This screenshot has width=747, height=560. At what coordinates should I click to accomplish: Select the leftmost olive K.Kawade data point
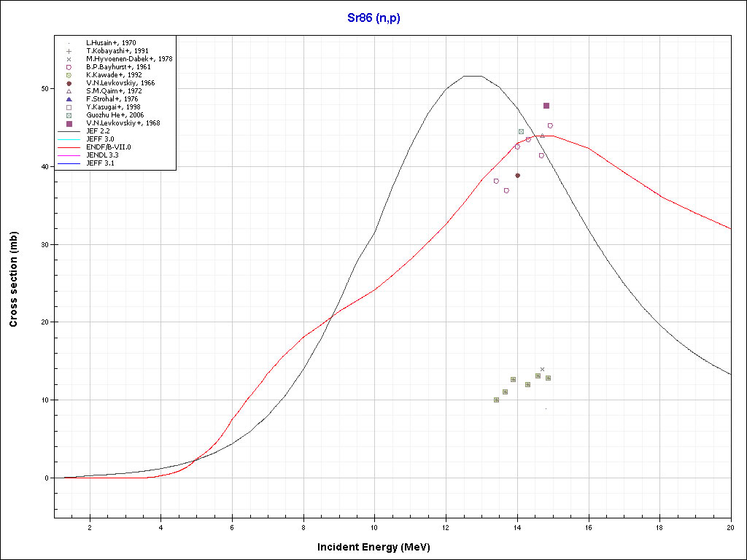tap(496, 400)
